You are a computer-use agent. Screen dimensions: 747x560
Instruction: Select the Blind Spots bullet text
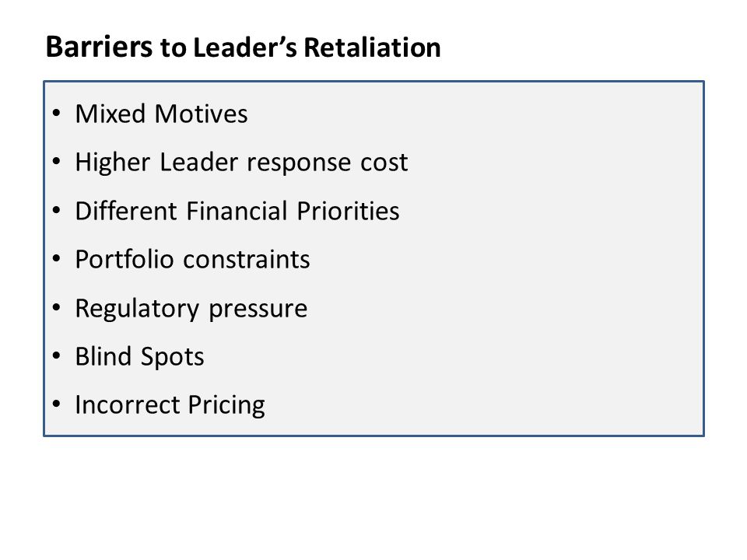[x=139, y=357]
